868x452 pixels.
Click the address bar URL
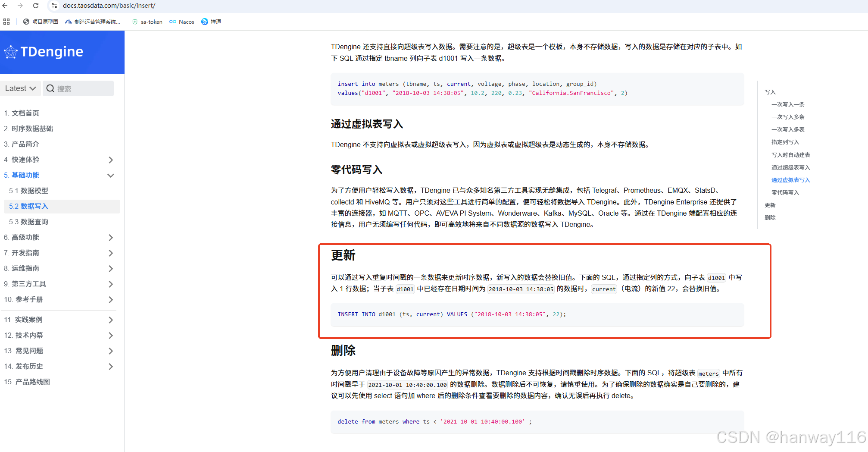pyautogui.click(x=109, y=6)
